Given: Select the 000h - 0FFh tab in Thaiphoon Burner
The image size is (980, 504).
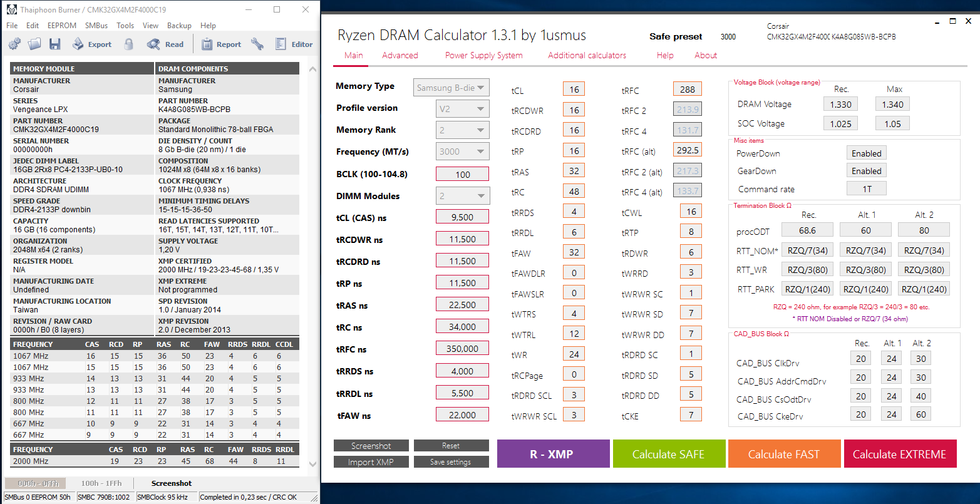Looking at the screenshot, I should coord(35,483).
